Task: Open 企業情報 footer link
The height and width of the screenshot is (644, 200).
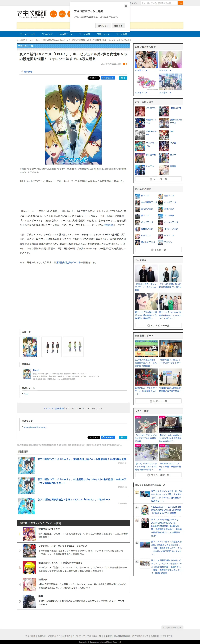Action: (x=108, y=636)
